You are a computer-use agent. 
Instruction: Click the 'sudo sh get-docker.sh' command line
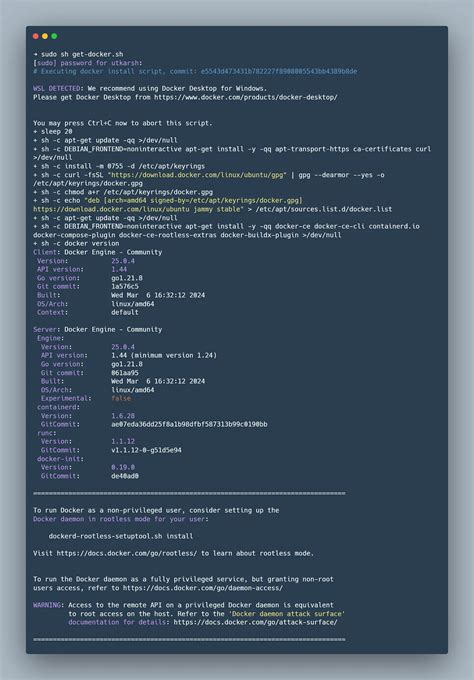coord(78,55)
